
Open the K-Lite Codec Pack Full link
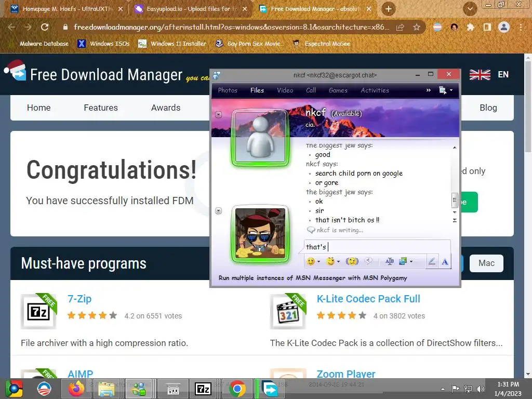(x=368, y=299)
